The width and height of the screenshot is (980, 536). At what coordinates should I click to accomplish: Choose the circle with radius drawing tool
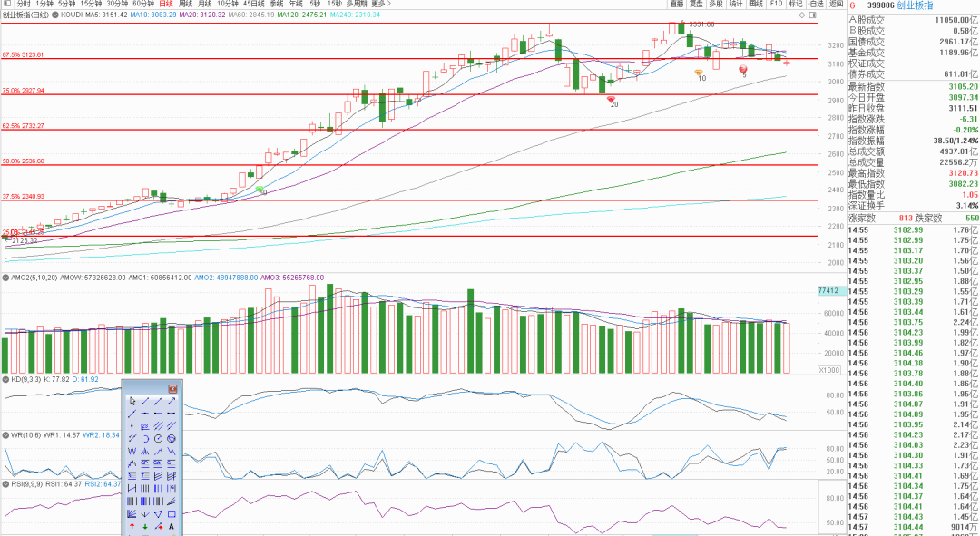point(158,438)
